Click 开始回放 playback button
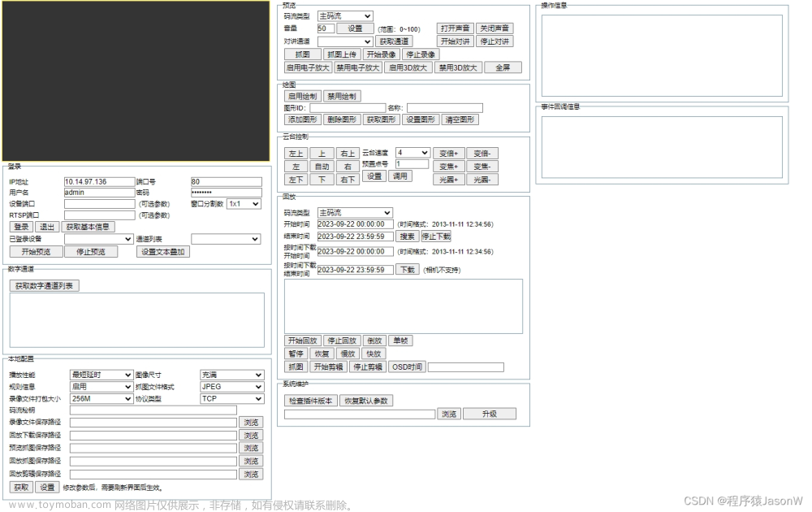 [x=302, y=341]
